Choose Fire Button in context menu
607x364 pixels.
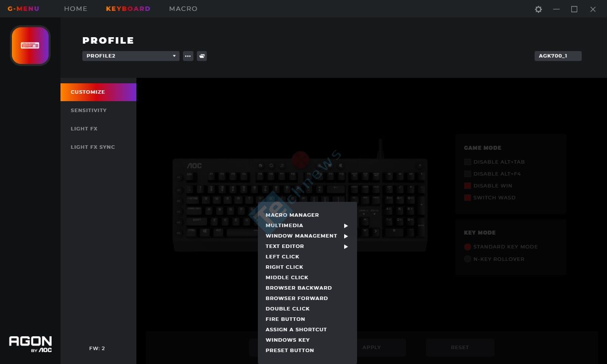point(285,319)
